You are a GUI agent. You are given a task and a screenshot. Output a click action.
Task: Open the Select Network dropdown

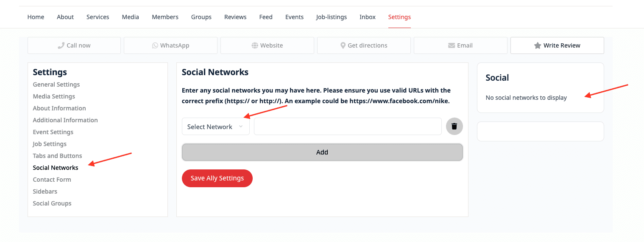216,127
